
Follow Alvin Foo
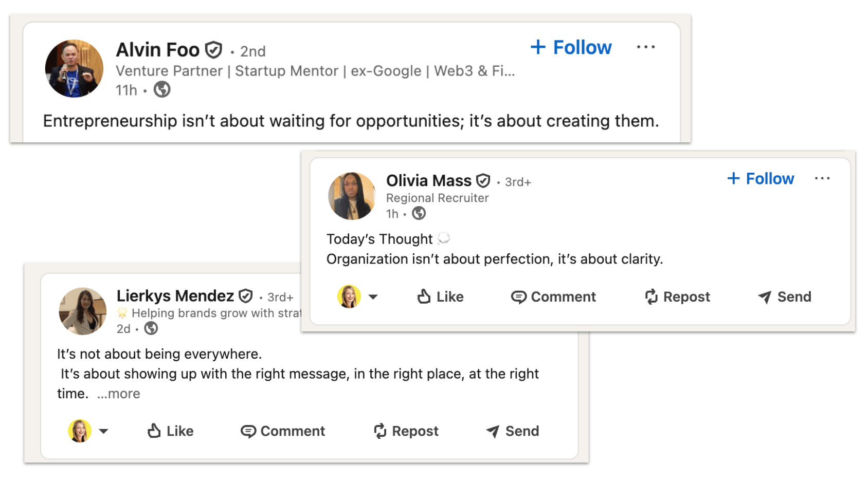pos(571,47)
